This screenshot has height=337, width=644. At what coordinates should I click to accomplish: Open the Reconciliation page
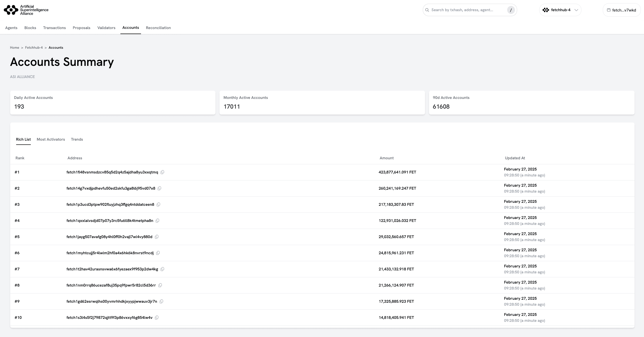158,28
